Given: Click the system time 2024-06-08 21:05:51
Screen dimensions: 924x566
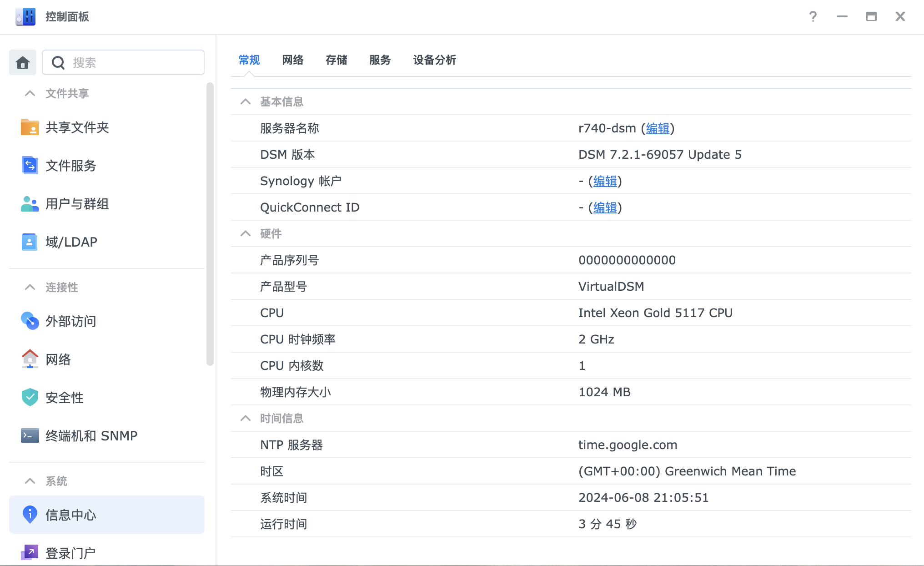Looking at the screenshot, I should click(643, 498).
